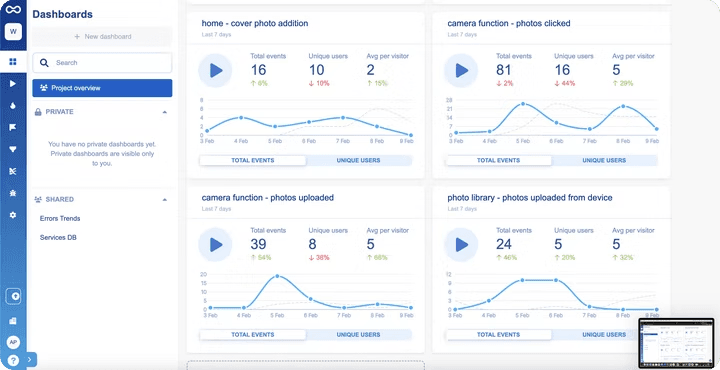Screen dimensions: 720x370
Task: Click the picture-in-picture thumbnail preview
Action: pos(676,343)
